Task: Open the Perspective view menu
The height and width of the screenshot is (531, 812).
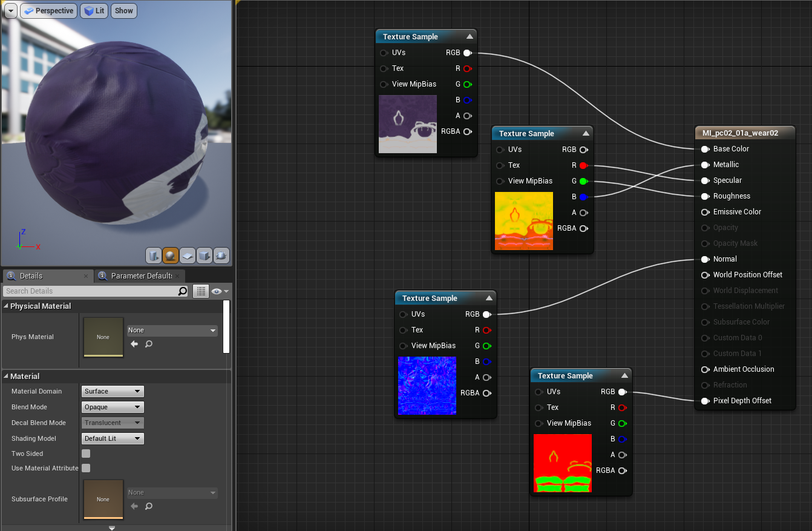Action: pos(48,10)
